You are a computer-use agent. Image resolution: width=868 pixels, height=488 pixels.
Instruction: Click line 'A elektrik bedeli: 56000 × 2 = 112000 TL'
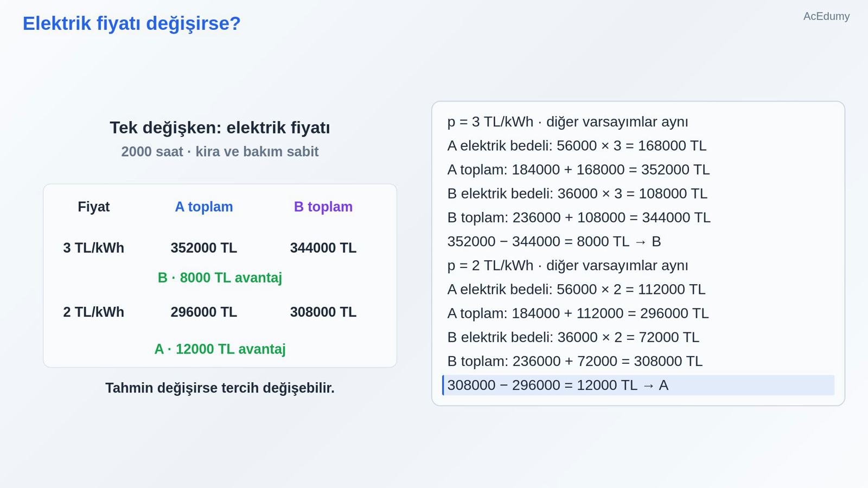coord(576,290)
